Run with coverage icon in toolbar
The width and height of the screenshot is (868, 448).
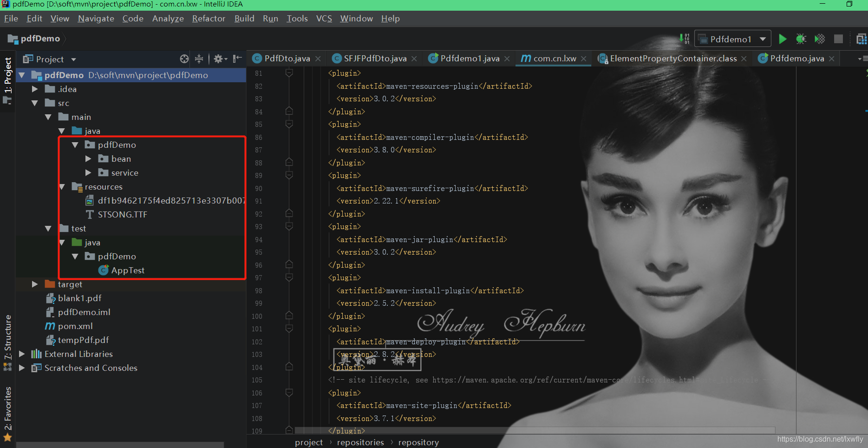(820, 39)
